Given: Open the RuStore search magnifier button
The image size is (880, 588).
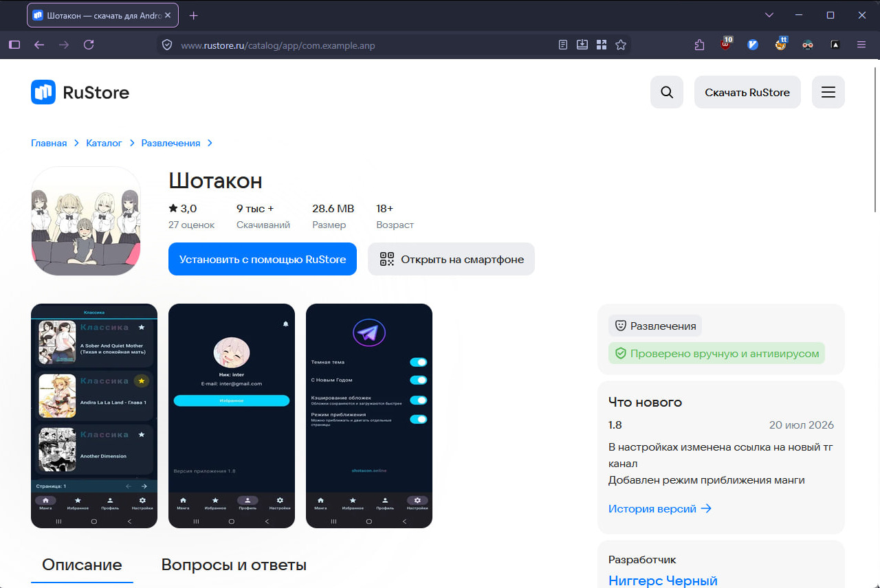Looking at the screenshot, I should (667, 92).
